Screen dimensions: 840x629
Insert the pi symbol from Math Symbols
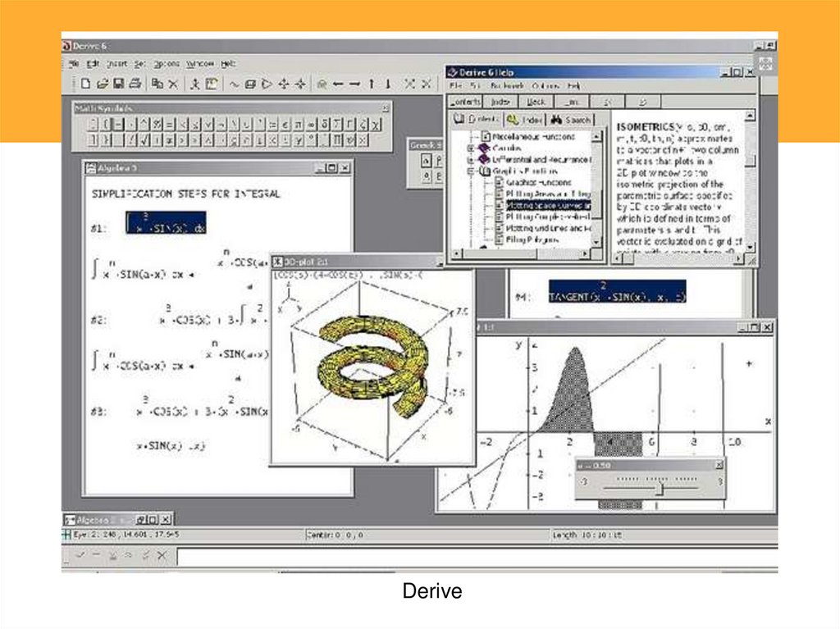(x=299, y=124)
